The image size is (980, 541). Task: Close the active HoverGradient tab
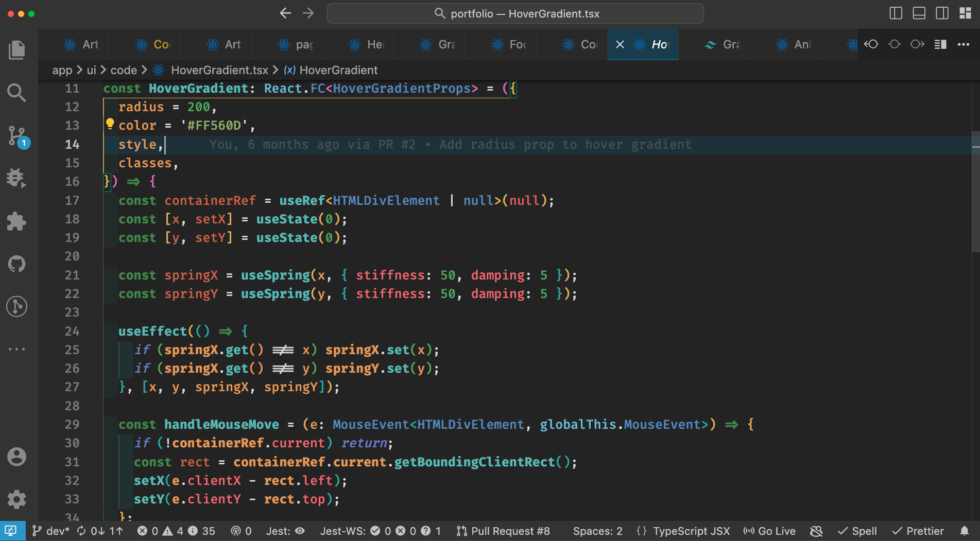[x=620, y=45]
